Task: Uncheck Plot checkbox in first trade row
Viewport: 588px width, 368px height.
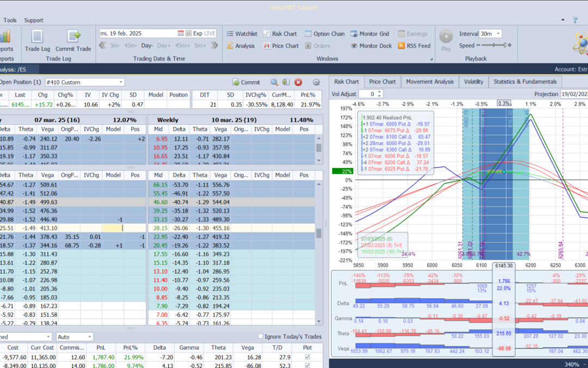Action: (308, 357)
